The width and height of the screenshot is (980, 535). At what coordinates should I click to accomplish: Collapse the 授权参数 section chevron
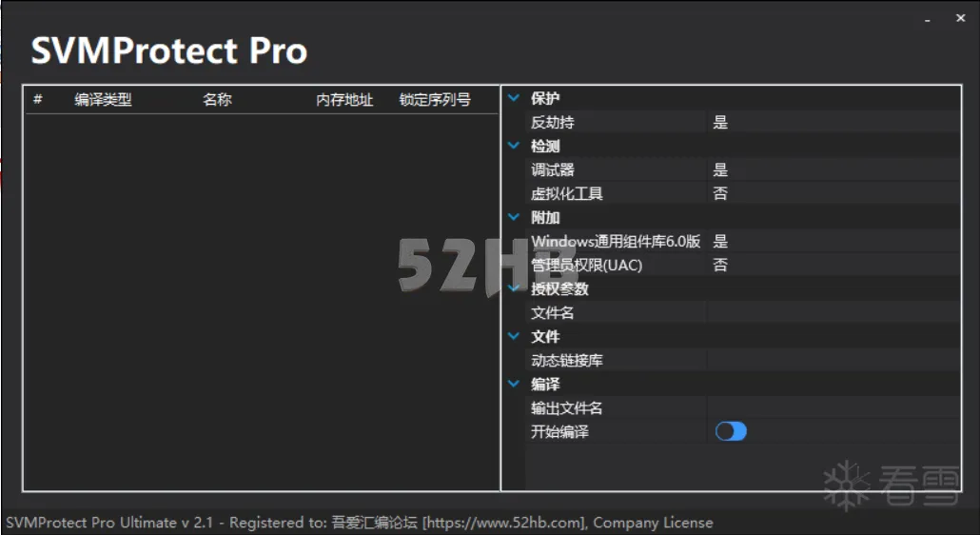514,288
